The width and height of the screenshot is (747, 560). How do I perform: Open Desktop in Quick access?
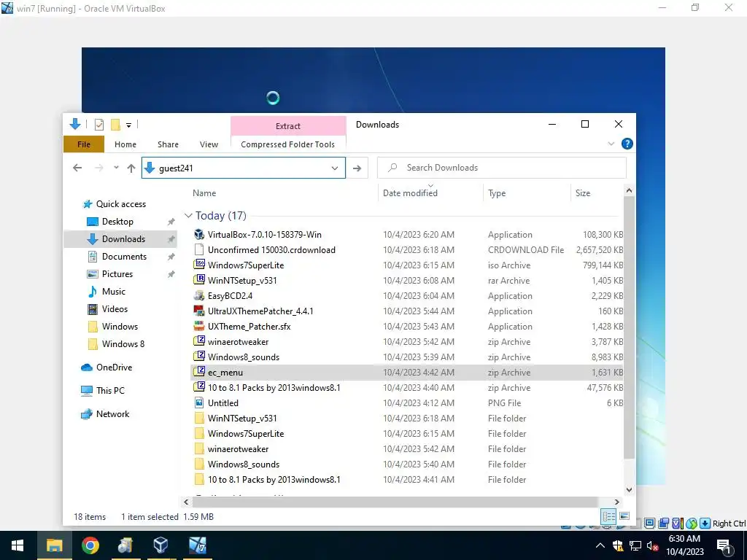[x=117, y=222]
